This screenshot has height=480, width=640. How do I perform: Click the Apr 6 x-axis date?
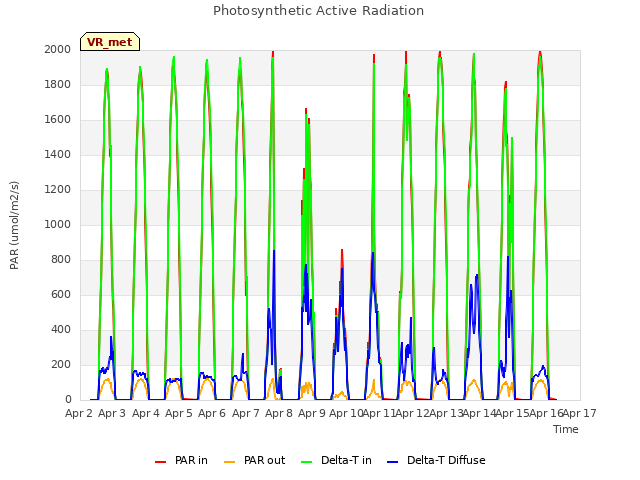tap(212, 413)
